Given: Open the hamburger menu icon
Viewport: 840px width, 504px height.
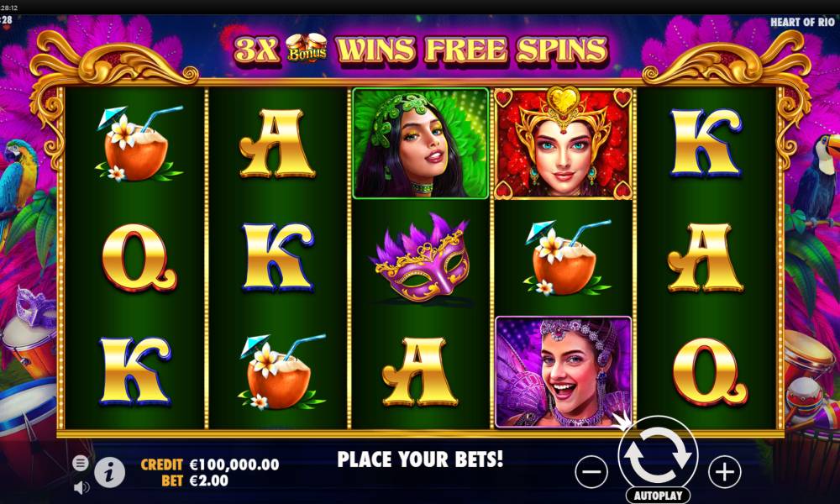Looking at the screenshot, I should coord(81,463).
